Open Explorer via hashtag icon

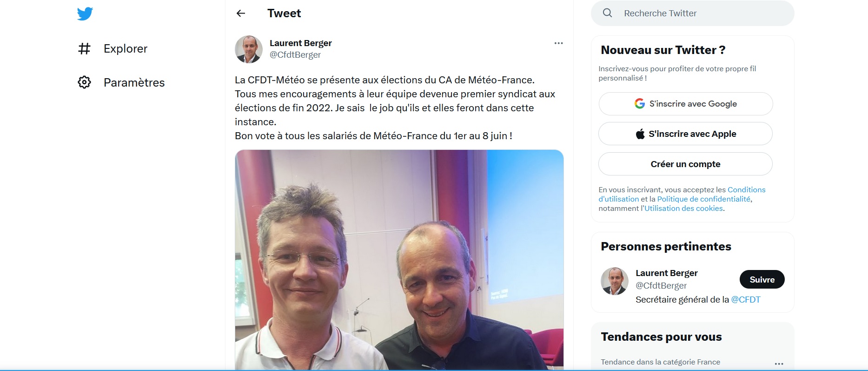84,48
